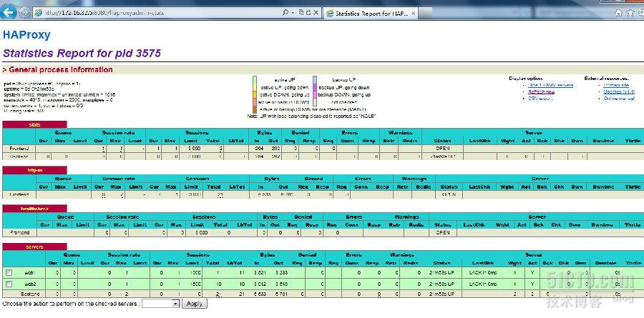Image resolution: width=644 pixels, height=318 pixels.
Task: Click the Frontend row label in stats table
Action: (19, 148)
